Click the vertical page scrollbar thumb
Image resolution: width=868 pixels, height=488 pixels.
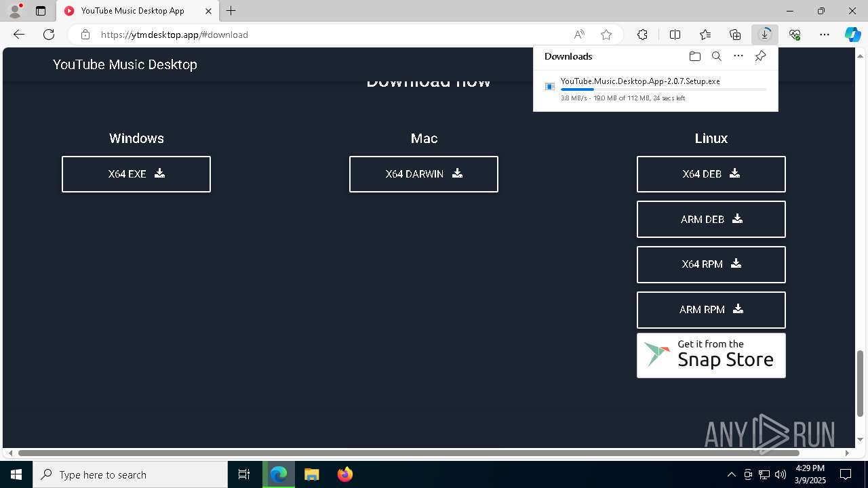[861, 383]
